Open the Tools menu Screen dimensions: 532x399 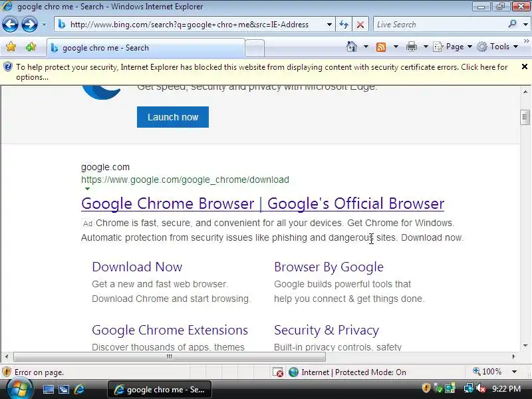coord(497,47)
